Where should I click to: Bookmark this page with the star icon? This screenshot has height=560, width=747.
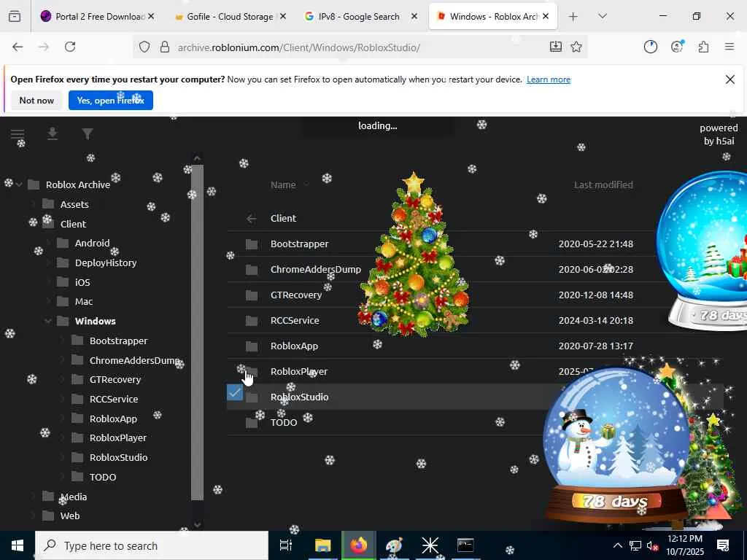(x=576, y=47)
